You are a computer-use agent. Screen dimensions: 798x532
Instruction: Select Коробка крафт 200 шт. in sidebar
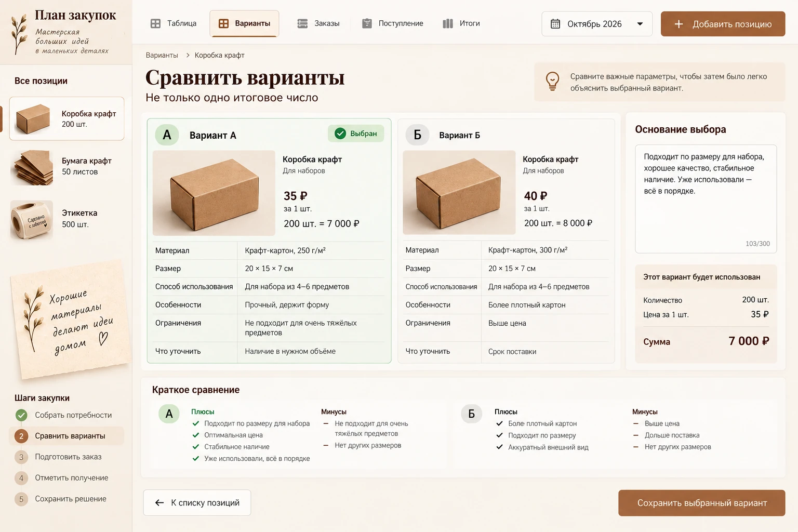[66, 118]
